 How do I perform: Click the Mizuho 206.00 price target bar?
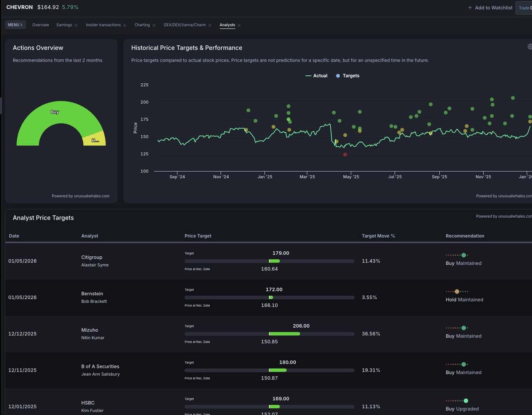(285, 334)
